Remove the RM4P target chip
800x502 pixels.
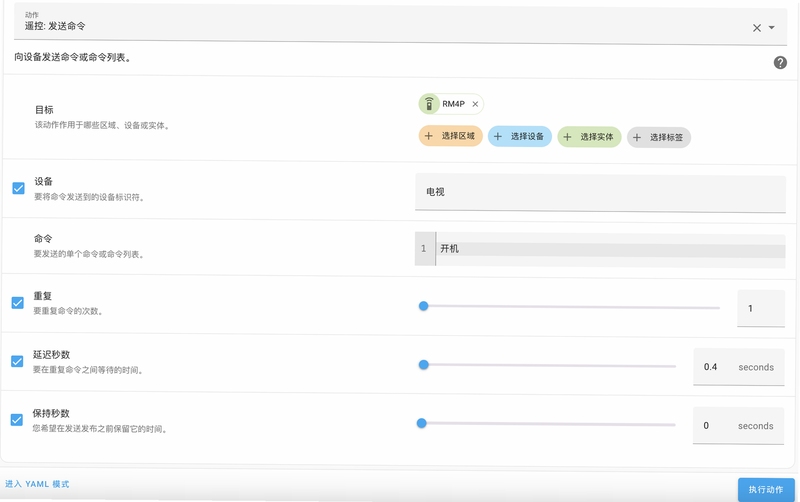pyautogui.click(x=475, y=104)
